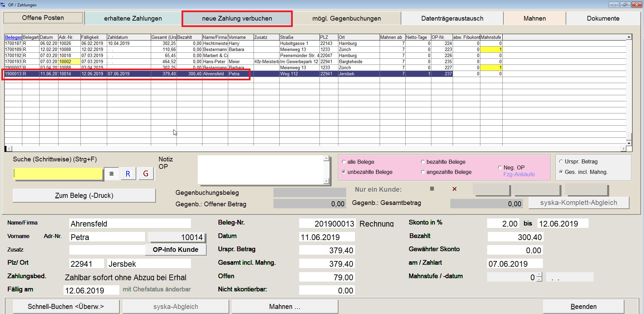Choose Ges. incl. Mahng. radio option

click(x=561, y=172)
